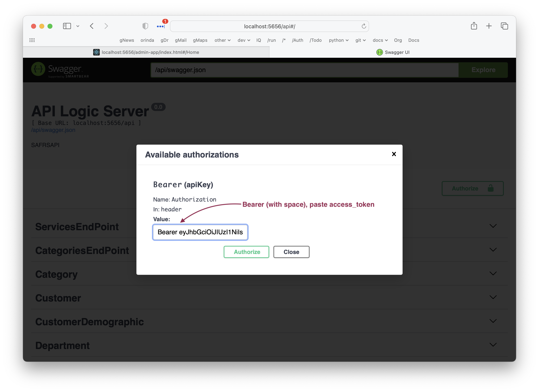Open the bookmarks grid icon
This screenshot has width=539, height=392.
click(32, 40)
